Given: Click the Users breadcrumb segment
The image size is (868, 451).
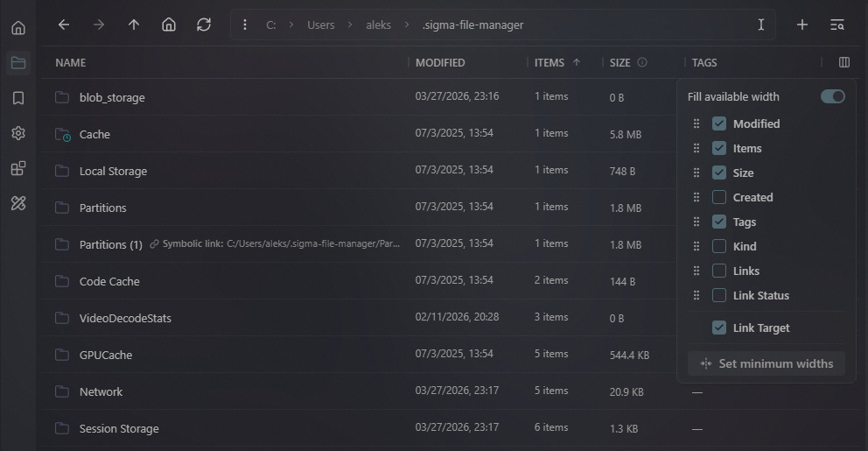Looking at the screenshot, I should (321, 25).
